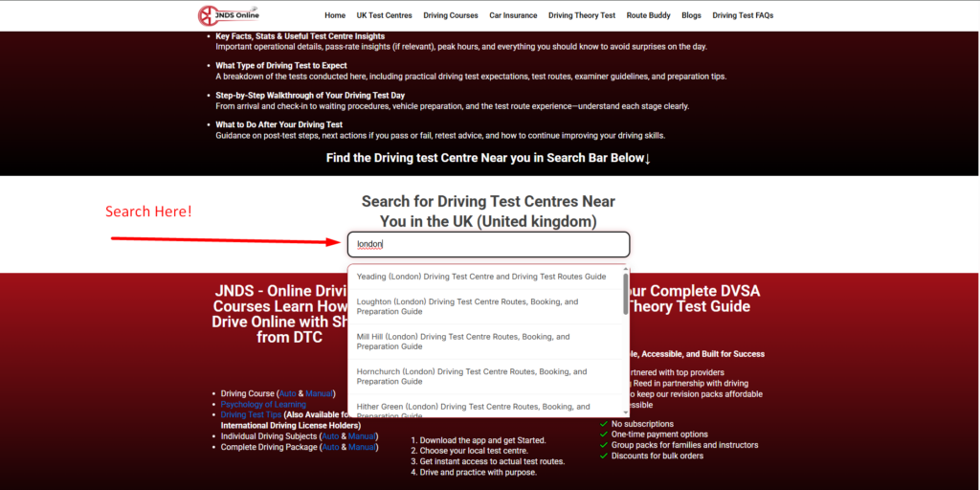Select Loughton (London) suggestion
980x490 pixels.
pyautogui.click(x=485, y=306)
